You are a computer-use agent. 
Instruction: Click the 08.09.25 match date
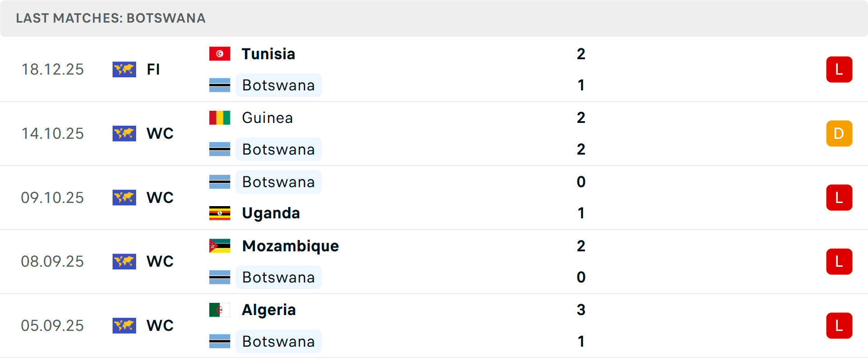coord(52,261)
